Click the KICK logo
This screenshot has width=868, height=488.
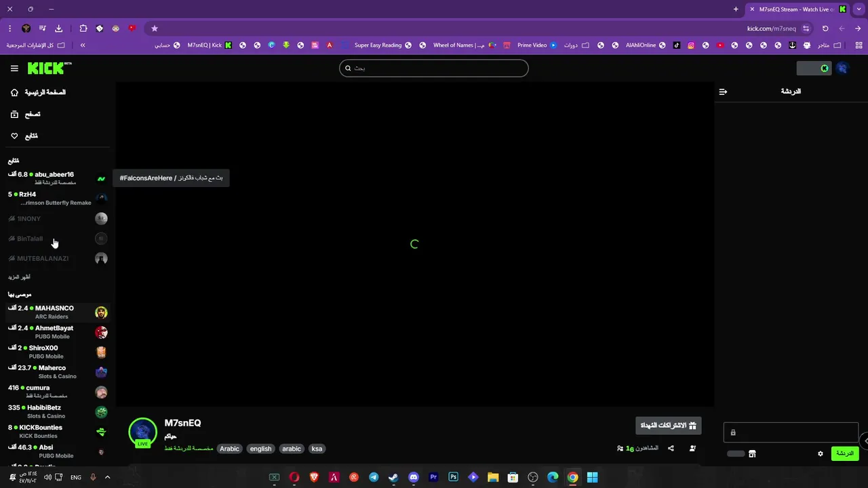point(50,68)
